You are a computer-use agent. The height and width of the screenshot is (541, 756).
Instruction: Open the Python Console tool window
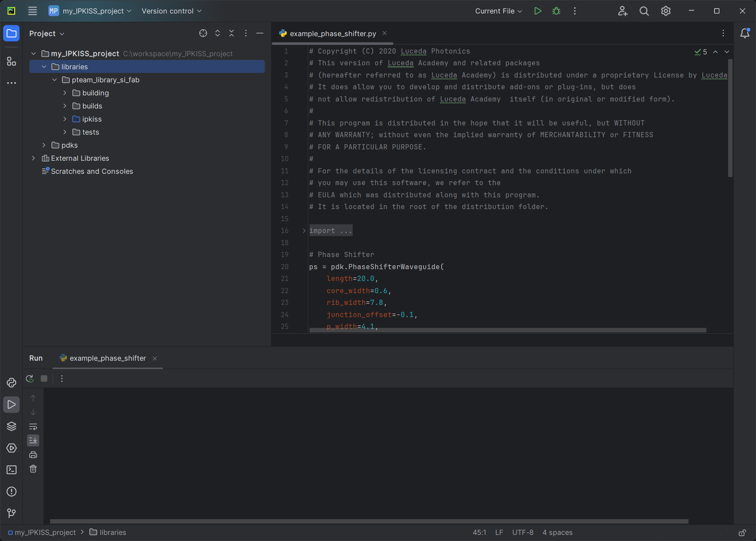[x=11, y=382]
